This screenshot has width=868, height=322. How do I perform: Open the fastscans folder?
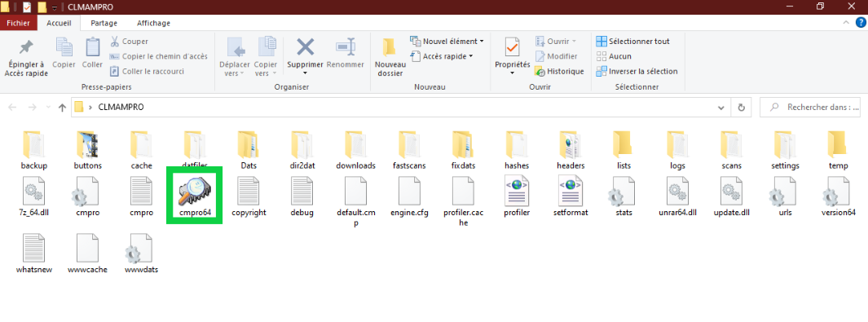pos(410,151)
